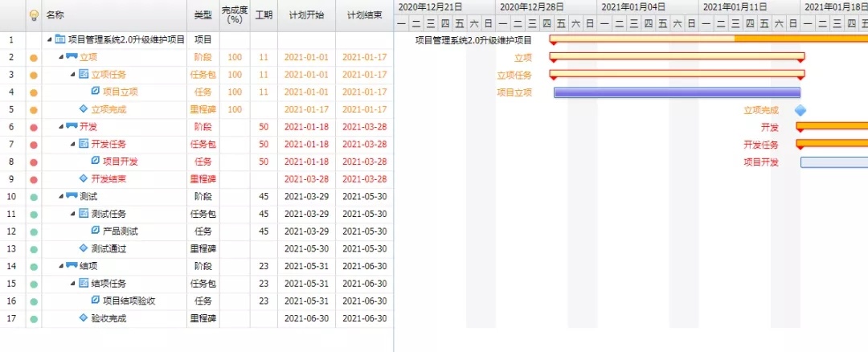Click the green status dot in row 14
868x352 pixels.
point(33,267)
